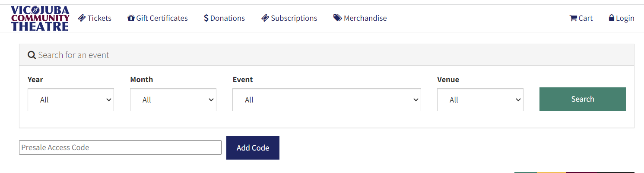Click the shopping cart icon
The height and width of the screenshot is (173, 644).
tap(573, 18)
